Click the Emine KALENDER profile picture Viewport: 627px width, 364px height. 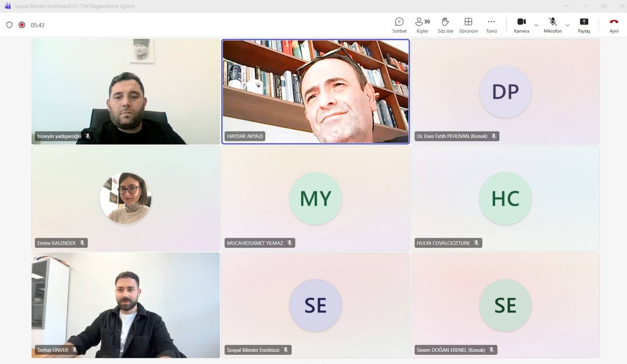125,198
